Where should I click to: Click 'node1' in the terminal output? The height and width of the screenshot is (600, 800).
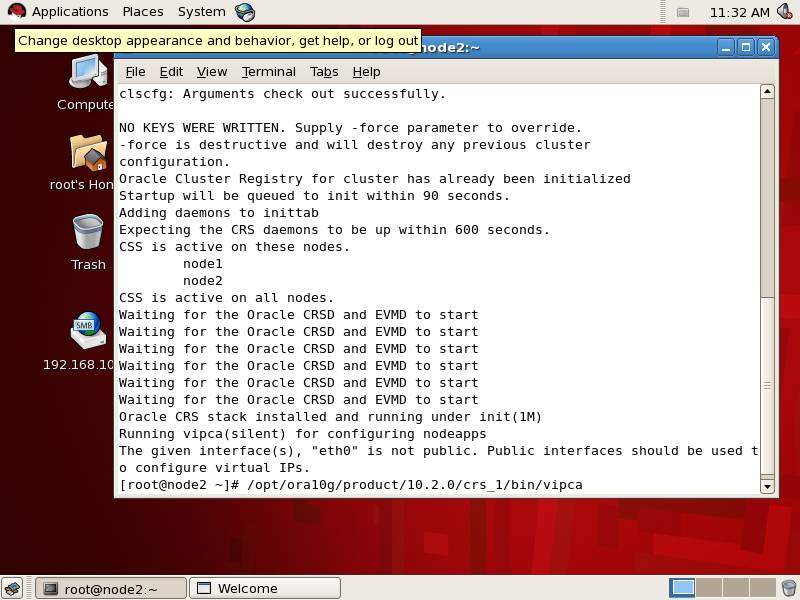[203, 264]
